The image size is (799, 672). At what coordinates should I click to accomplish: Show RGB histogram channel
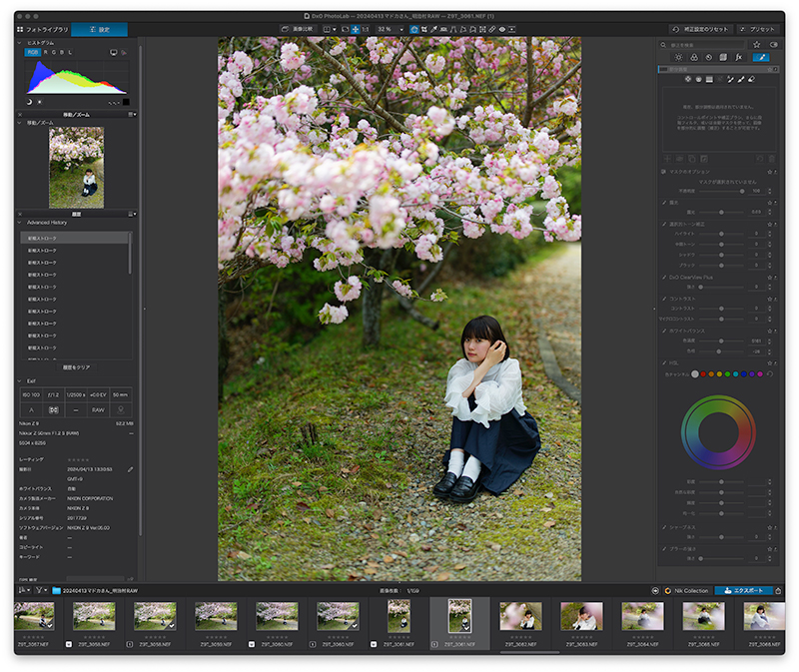pos(33,53)
